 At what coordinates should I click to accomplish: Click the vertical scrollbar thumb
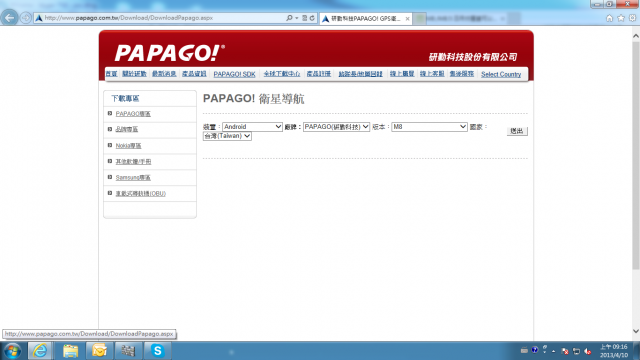pos(636,155)
